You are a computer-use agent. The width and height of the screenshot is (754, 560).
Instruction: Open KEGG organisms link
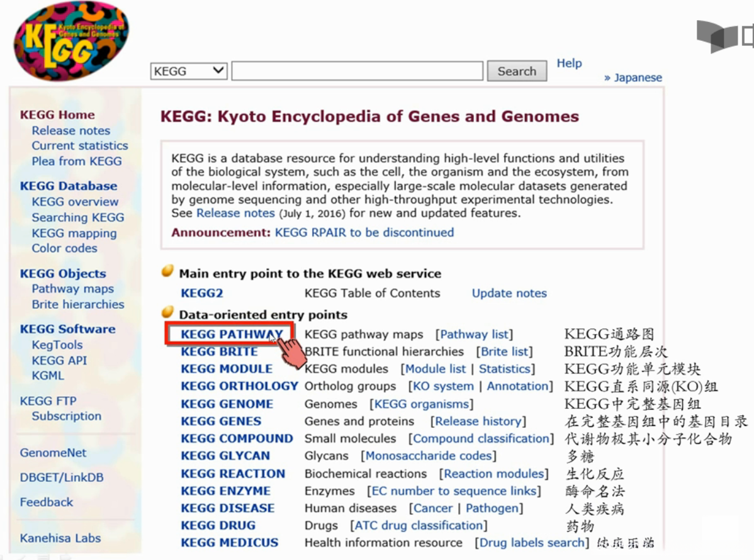tap(422, 404)
